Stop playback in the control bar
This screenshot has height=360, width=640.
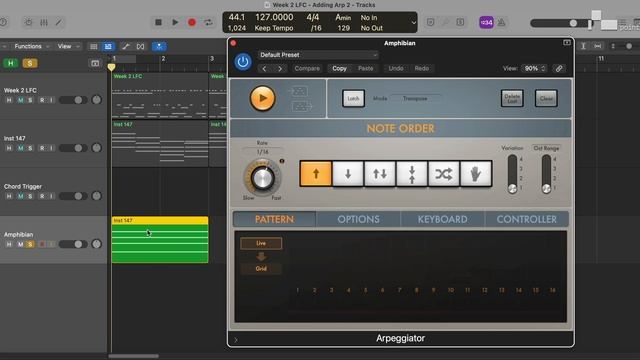pos(158,22)
